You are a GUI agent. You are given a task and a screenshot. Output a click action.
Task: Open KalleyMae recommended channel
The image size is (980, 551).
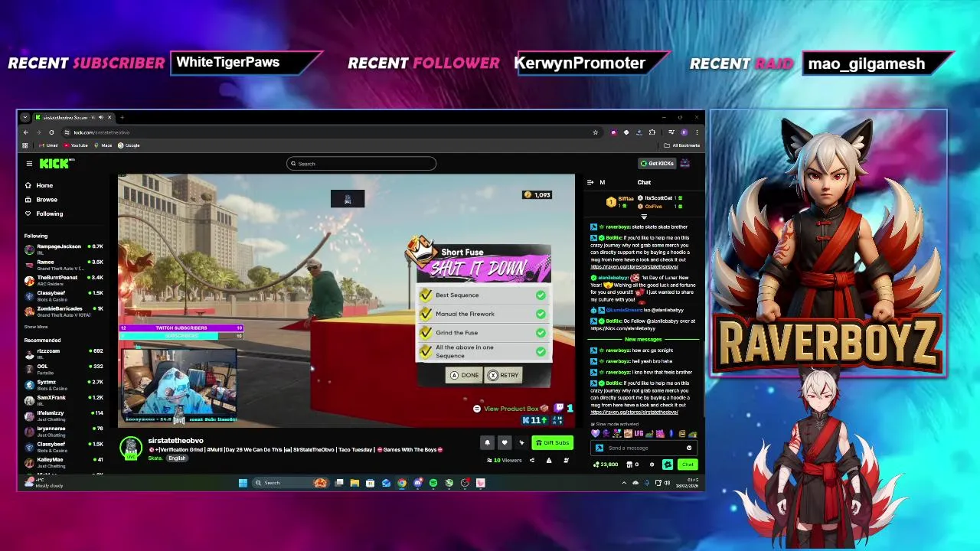point(64,462)
